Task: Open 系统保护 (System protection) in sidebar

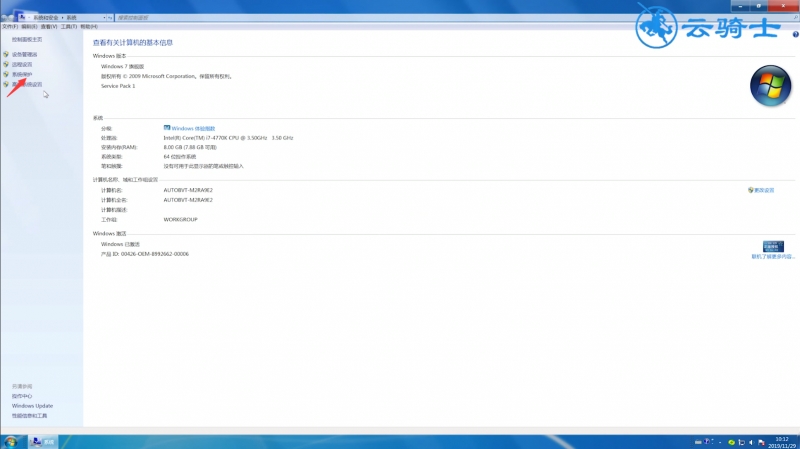Action: [x=22, y=74]
